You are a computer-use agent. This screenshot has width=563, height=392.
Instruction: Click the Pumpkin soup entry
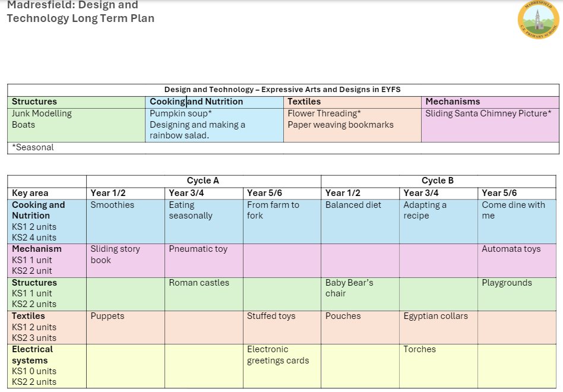(x=181, y=113)
